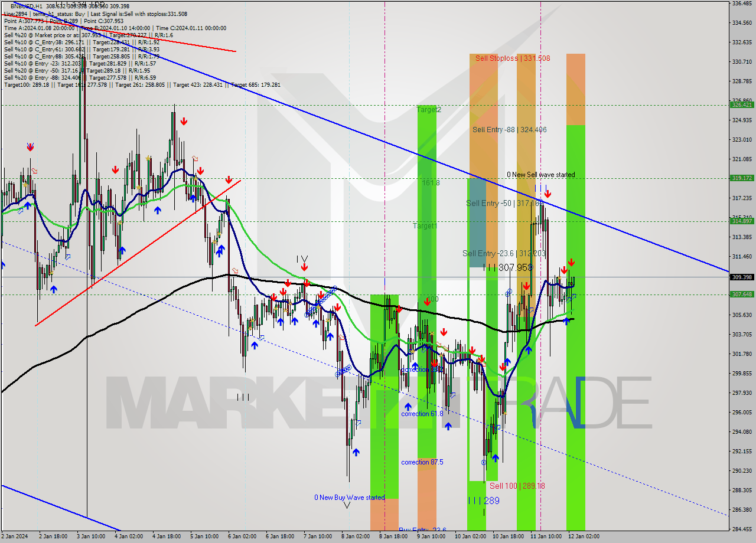This screenshot has height=543, width=756.
Task: Click the '3 Jan 10:00' time axis label
Action: point(90,537)
